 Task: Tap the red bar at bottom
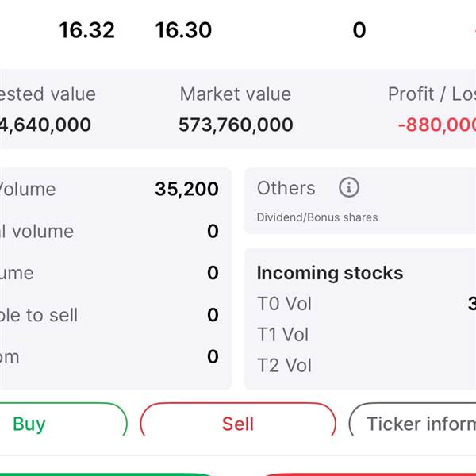click(x=369, y=474)
